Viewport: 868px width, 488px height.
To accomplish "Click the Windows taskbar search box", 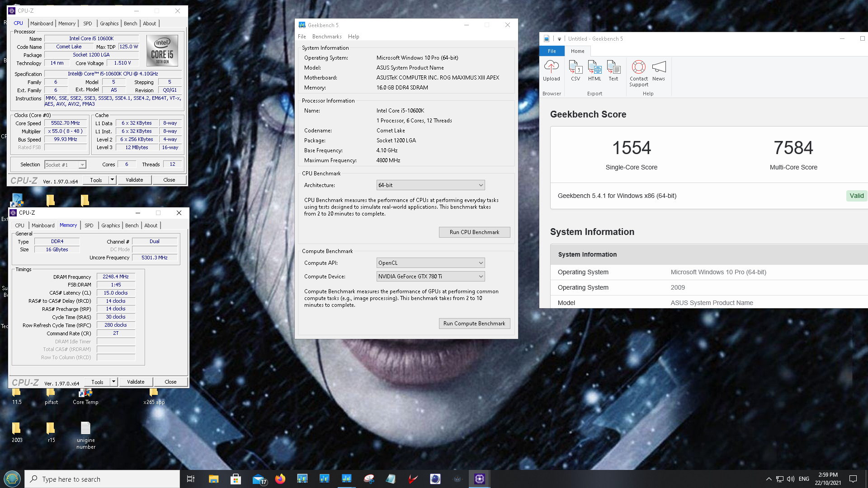I will (102, 479).
